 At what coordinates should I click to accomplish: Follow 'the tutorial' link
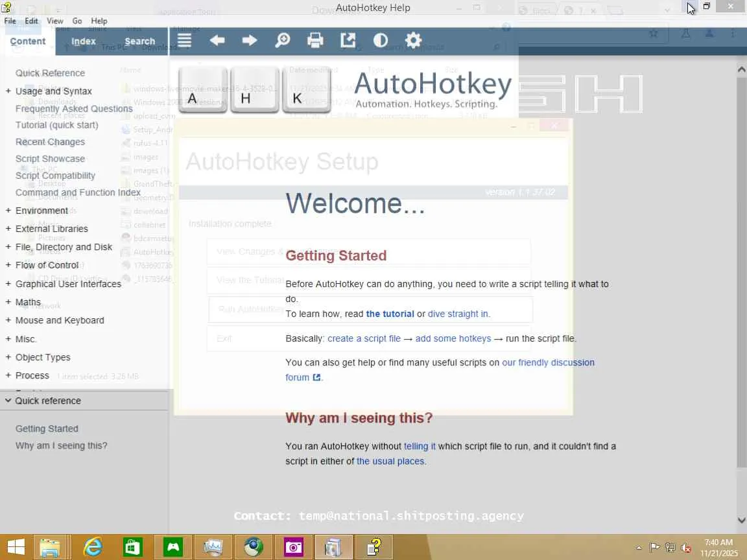390,314
